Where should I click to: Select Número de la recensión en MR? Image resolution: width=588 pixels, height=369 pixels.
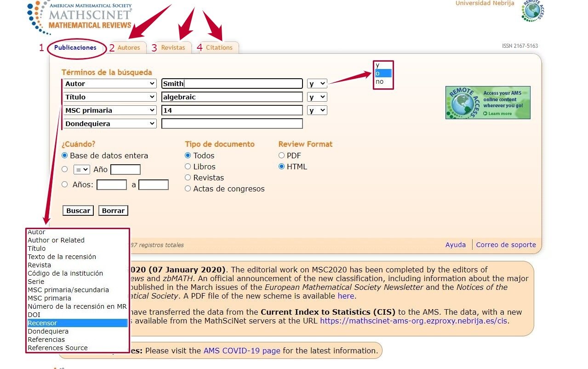pos(77,306)
